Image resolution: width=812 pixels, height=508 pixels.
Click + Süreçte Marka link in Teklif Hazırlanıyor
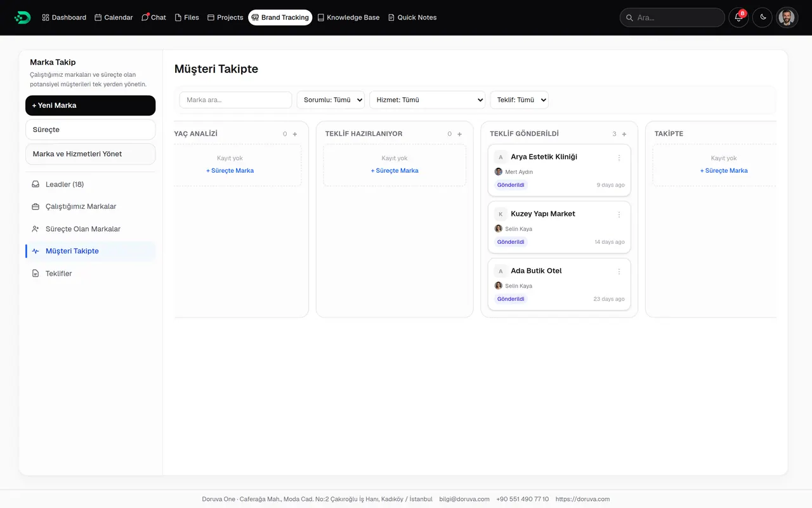coord(395,171)
